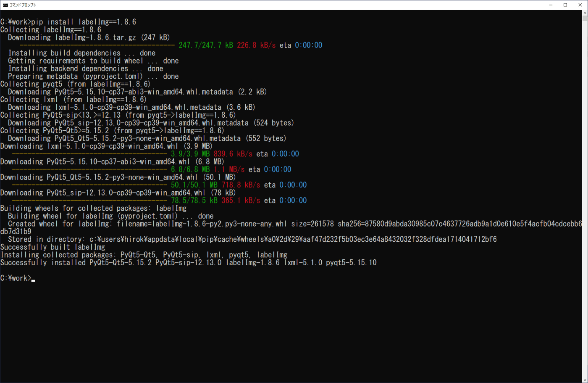Open the command prompt system menu icon
Image resolution: width=588 pixels, height=383 pixels.
coord(5,5)
